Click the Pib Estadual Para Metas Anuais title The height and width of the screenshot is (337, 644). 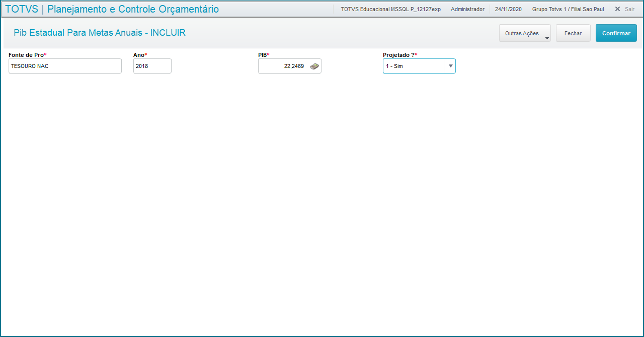click(x=100, y=33)
